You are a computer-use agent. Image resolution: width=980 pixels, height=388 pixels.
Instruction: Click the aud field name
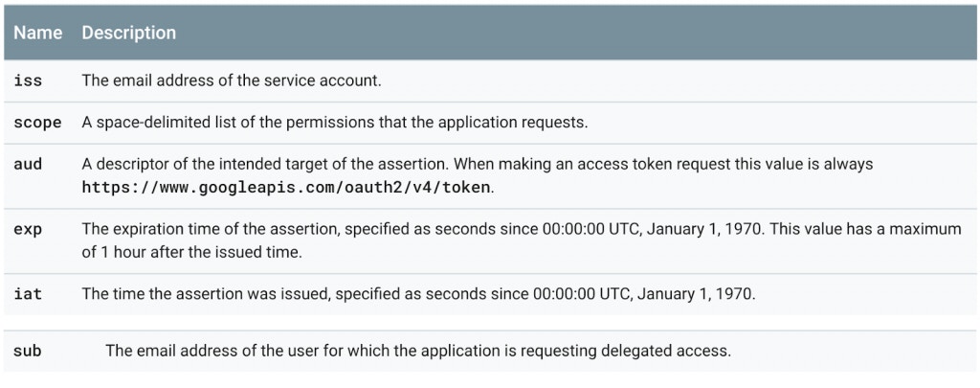tap(28, 165)
